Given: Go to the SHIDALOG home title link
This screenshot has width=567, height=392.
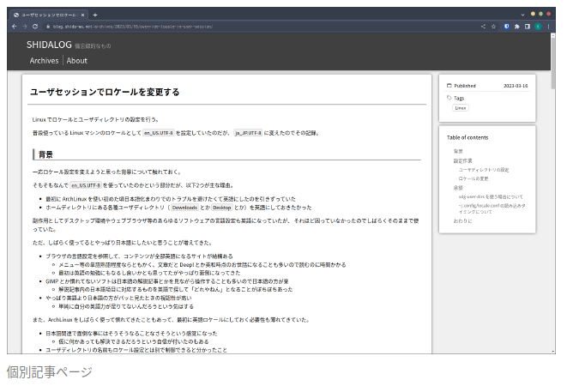Looking at the screenshot, I should pyautogui.click(x=49, y=45).
